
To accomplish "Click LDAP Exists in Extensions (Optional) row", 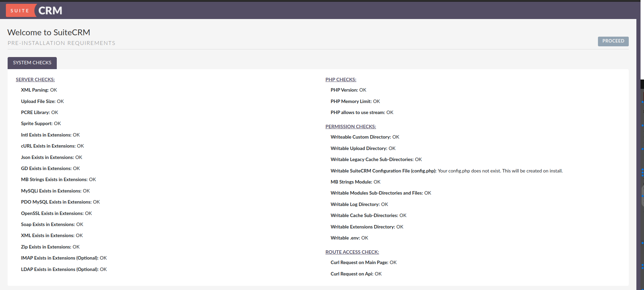I will (x=64, y=269).
